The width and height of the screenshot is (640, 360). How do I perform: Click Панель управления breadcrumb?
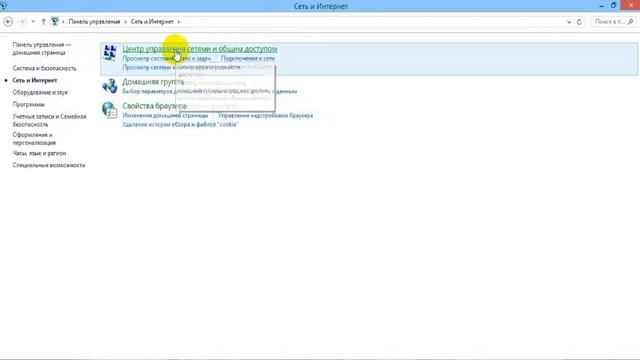click(x=94, y=22)
